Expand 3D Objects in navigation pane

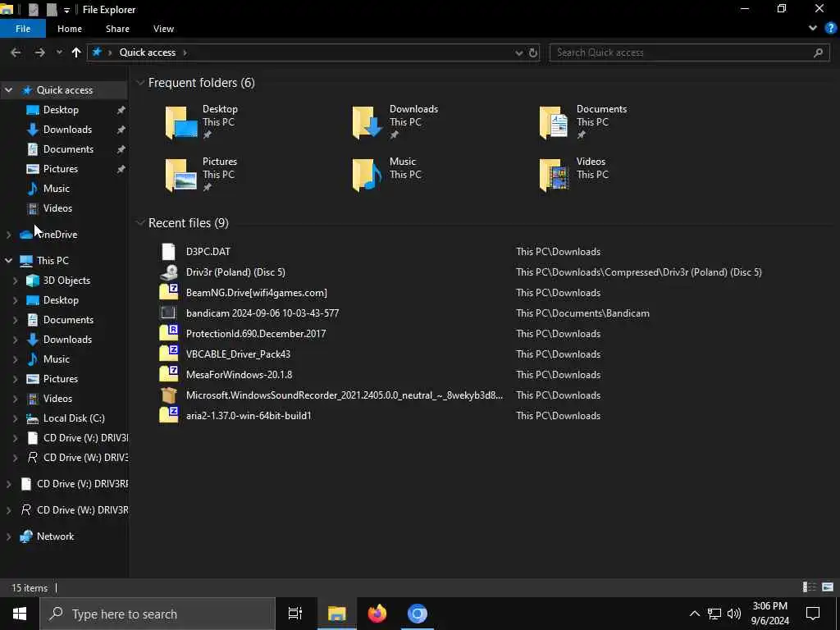(x=16, y=281)
